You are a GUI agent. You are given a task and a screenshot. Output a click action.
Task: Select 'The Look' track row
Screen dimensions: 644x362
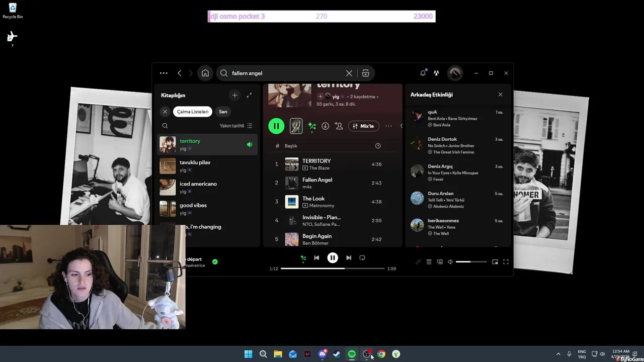(332, 202)
